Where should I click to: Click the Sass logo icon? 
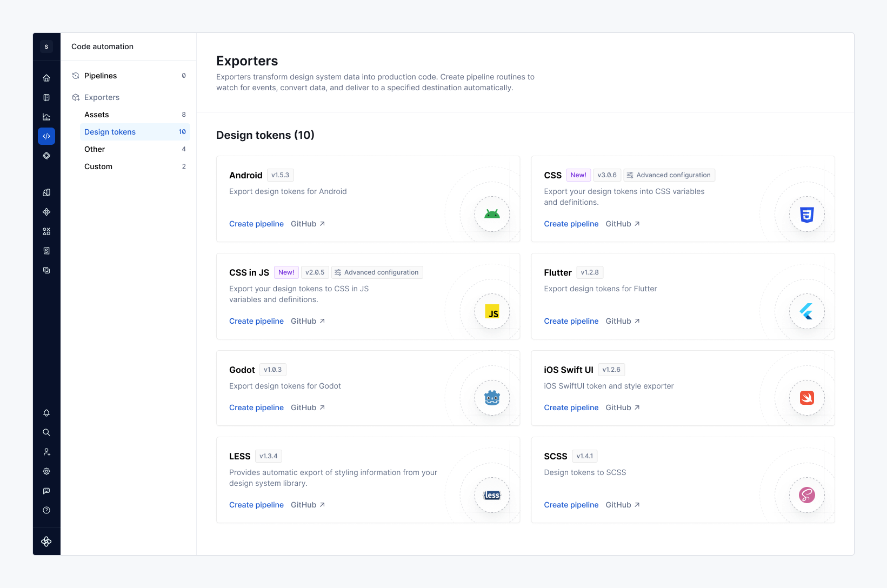point(807,495)
